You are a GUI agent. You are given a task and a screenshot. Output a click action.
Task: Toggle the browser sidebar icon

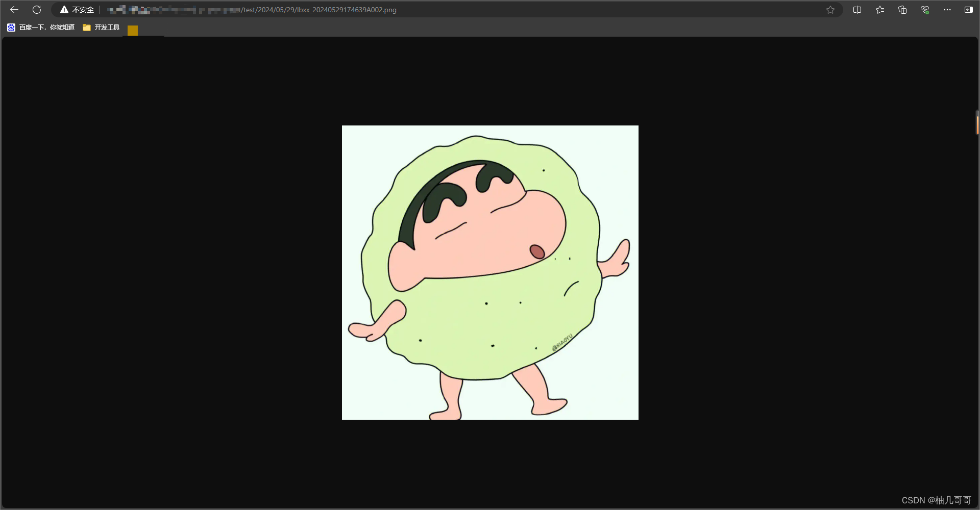[968, 10]
